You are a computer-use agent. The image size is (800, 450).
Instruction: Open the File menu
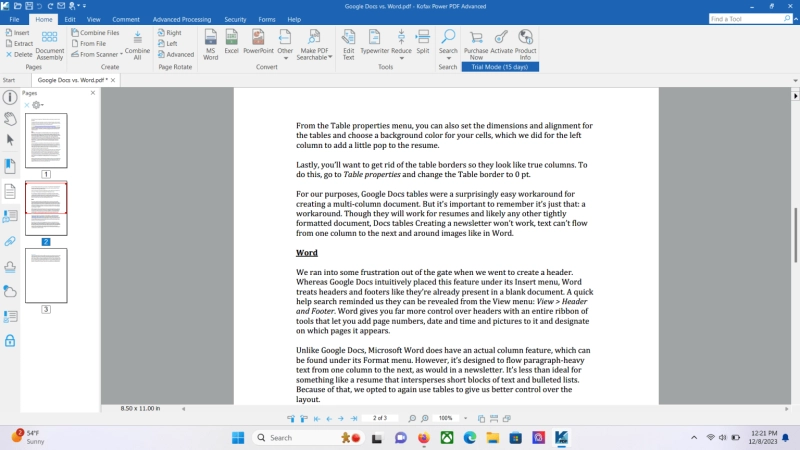[14, 19]
